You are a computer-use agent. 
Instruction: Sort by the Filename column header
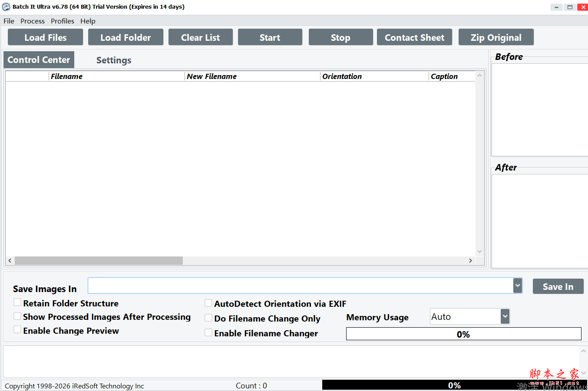pyautogui.click(x=117, y=76)
